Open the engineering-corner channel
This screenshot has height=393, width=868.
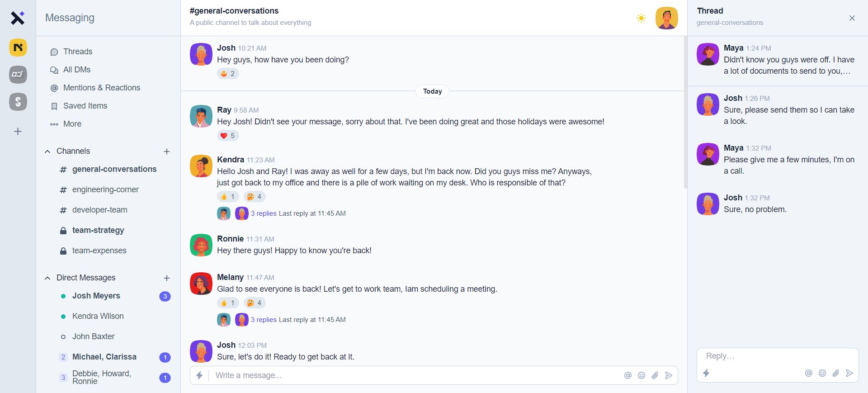tap(105, 189)
